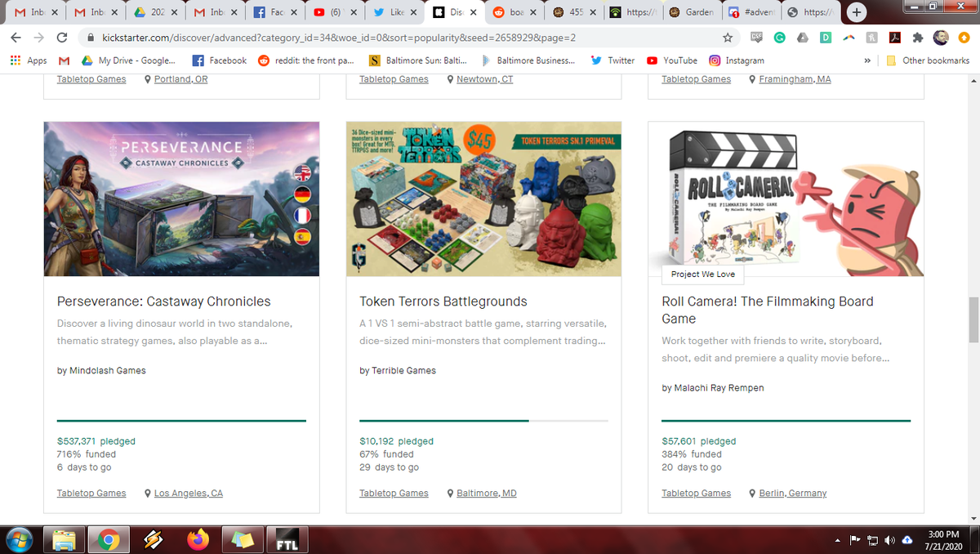Viewport: 980px width, 554px height.
Task: Click the Berlin, Germany location link
Action: pos(792,493)
